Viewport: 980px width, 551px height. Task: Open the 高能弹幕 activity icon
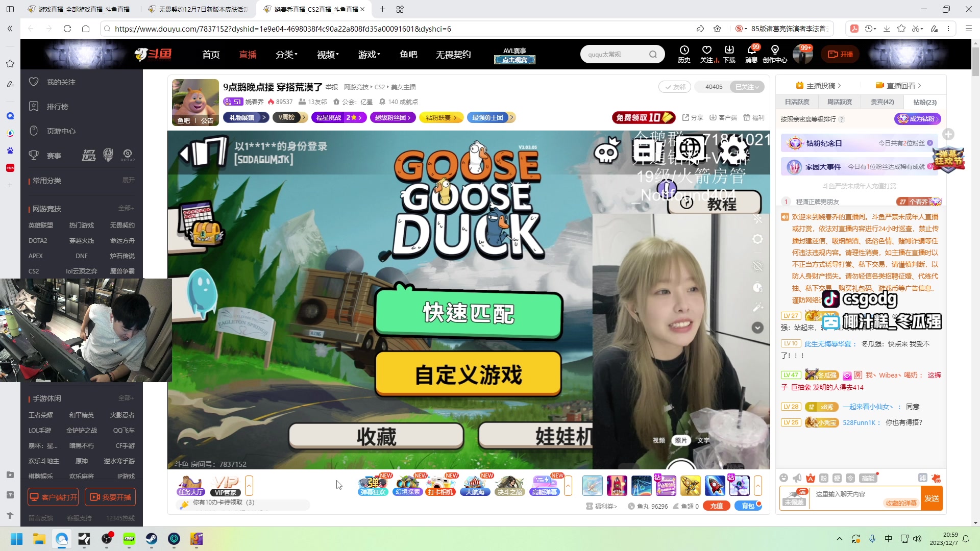[545, 486]
